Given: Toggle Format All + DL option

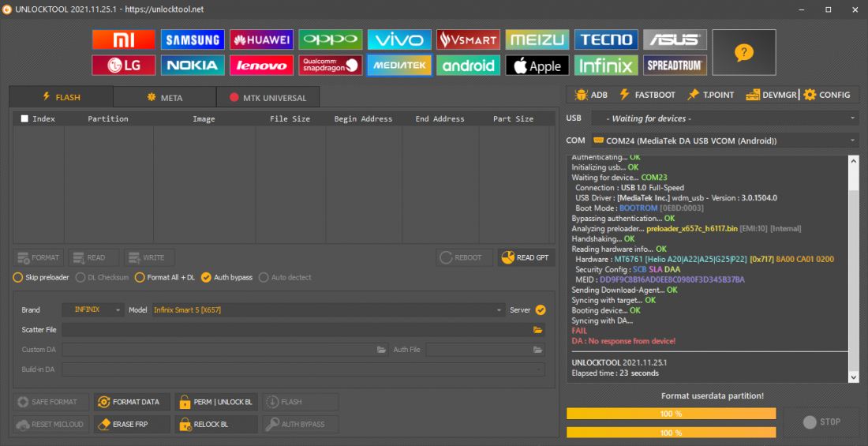Looking at the screenshot, I should [165, 277].
